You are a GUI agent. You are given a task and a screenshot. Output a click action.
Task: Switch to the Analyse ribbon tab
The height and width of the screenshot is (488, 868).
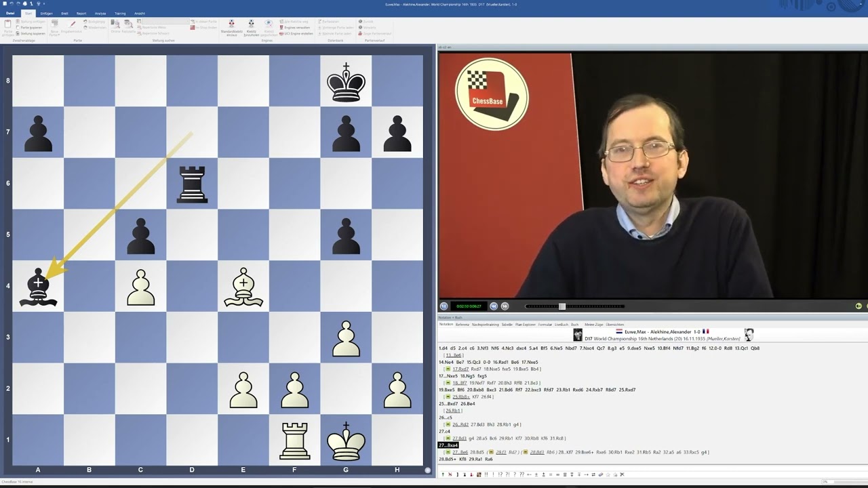(100, 14)
